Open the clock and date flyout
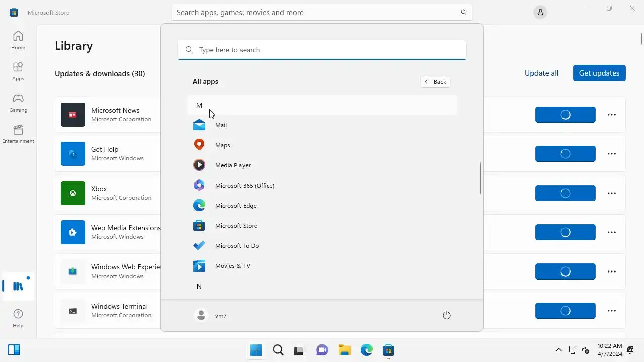 610,350
